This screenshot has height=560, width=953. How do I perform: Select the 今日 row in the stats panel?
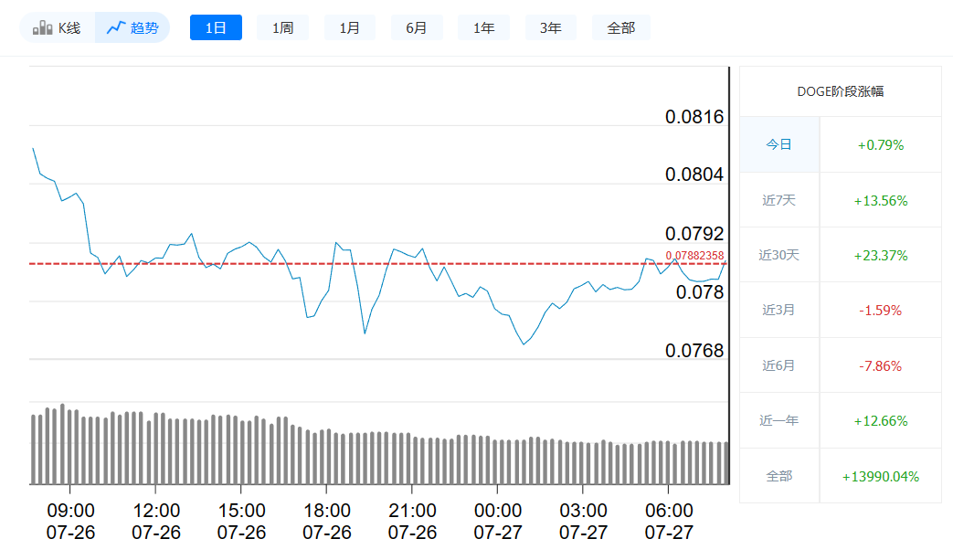[x=778, y=144]
